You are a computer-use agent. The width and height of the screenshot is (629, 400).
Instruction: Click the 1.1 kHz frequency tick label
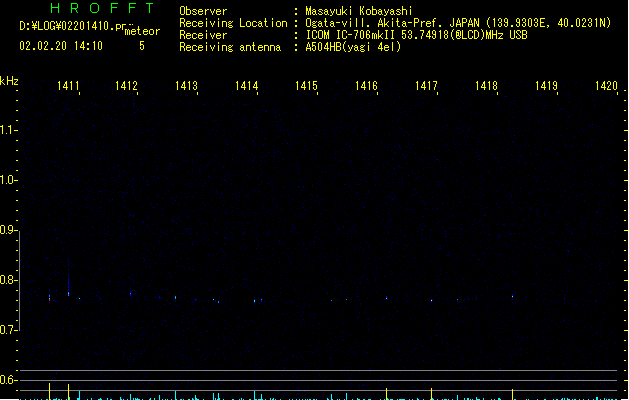pyautogui.click(x=8, y=130)
